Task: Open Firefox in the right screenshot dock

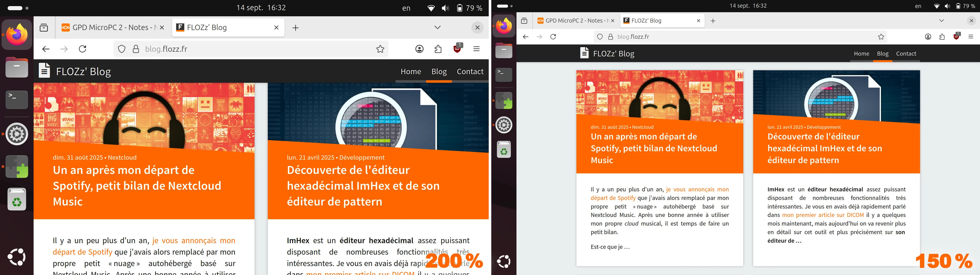Action: (504, 26)
